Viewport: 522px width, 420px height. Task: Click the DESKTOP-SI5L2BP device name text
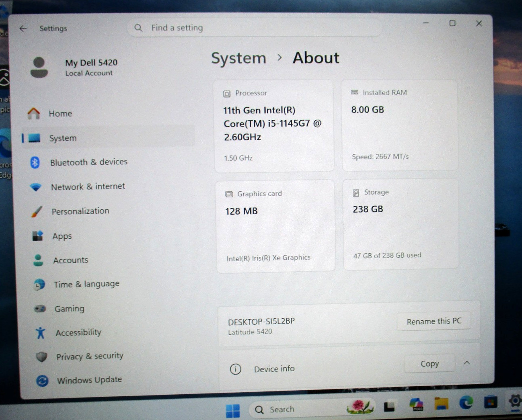(261, 322)
